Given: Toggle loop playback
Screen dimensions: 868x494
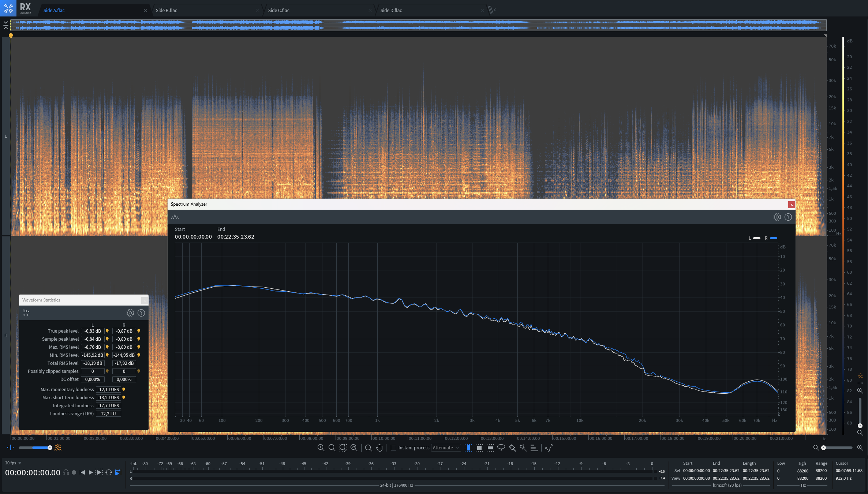Looking at the screenshot, I should [x=109, y=472].
